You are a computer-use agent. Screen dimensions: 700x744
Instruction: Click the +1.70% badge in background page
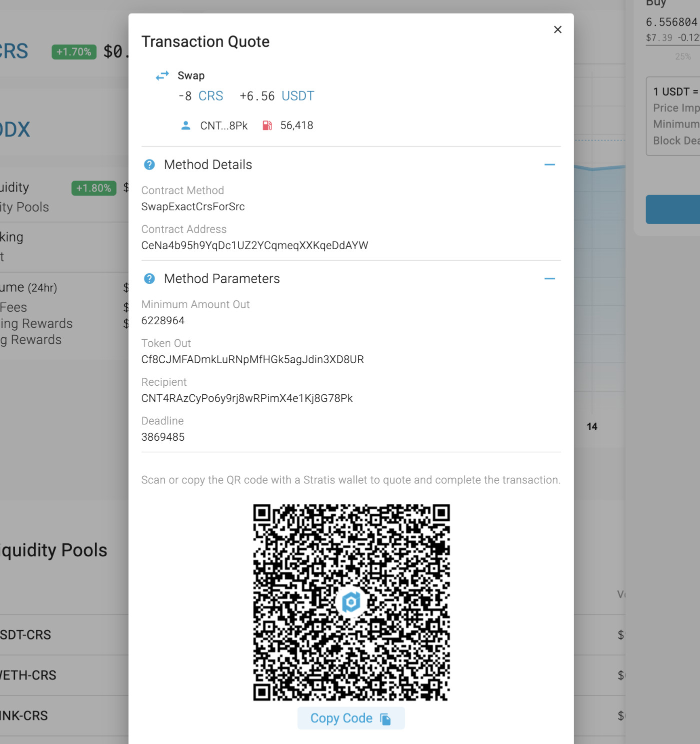(74, 52)
